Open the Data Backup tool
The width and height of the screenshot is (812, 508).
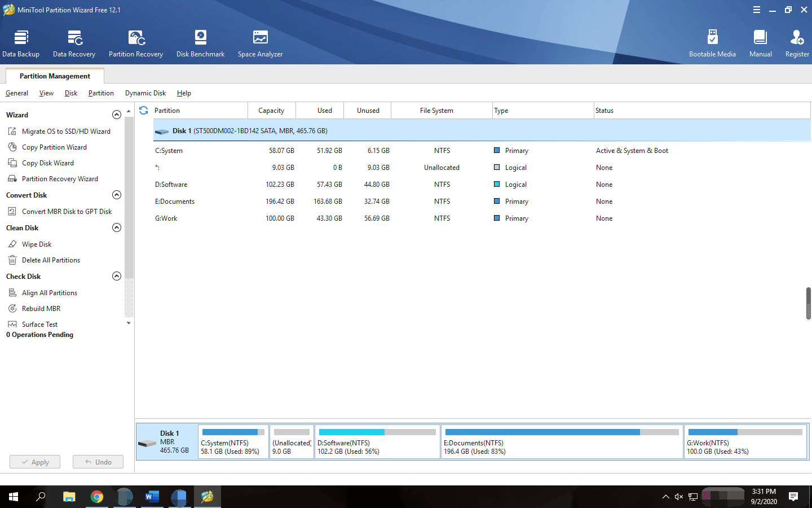point(21,42)
